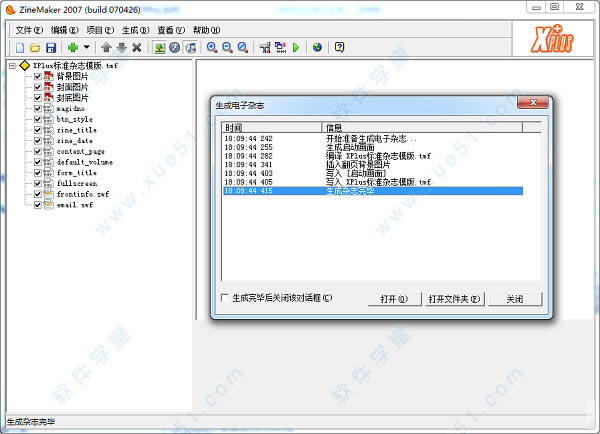Screen dimensions: 600x434
Task: Uncheck the 背景图片 checkbox
Action: click(38, 76)
